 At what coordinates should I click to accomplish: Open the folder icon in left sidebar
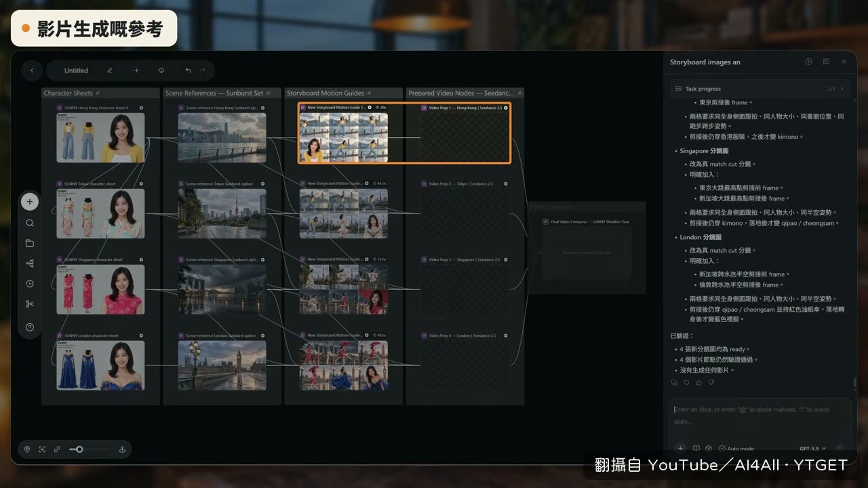click(x=30, y=243)
